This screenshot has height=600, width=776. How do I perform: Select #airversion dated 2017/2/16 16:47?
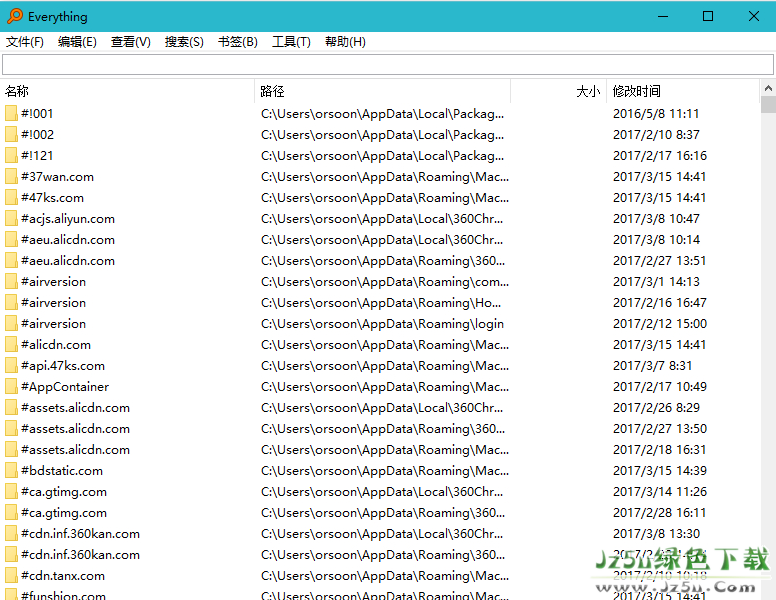point(53,302)
